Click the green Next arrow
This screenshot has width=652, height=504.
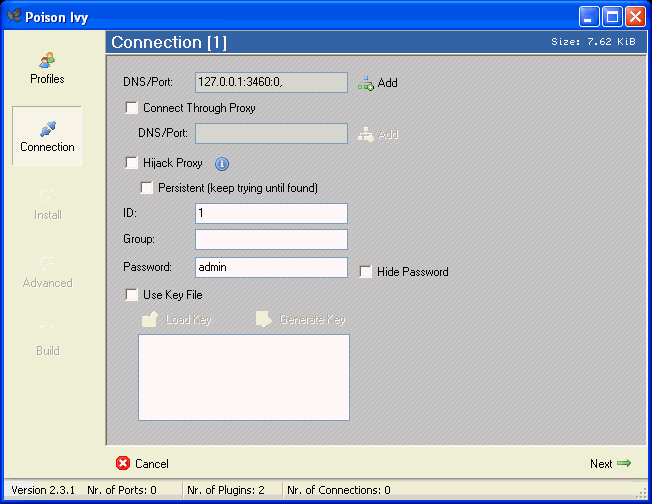click(624, 463)
